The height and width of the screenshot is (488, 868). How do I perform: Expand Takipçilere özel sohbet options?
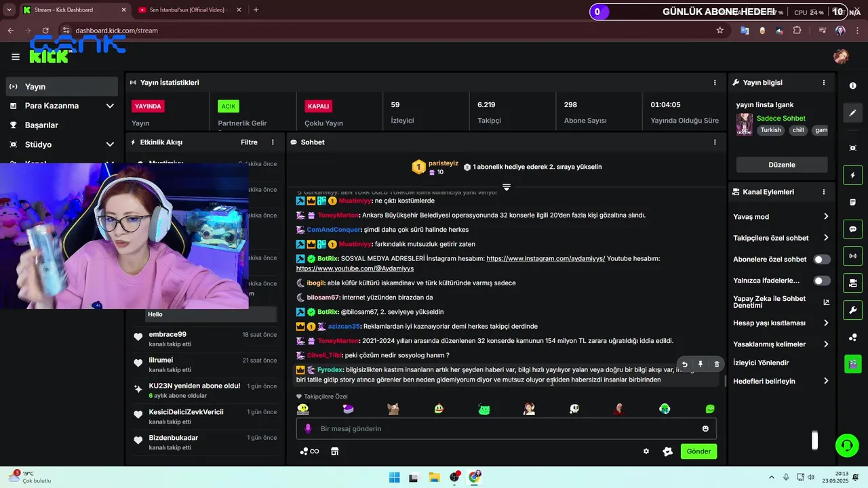click(x=826, y=238)
